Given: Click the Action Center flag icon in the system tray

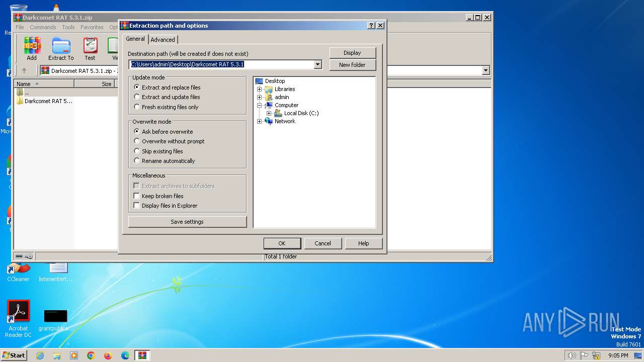Looking at the screenshot, I should pyautogui.click(x=584, y=355).
